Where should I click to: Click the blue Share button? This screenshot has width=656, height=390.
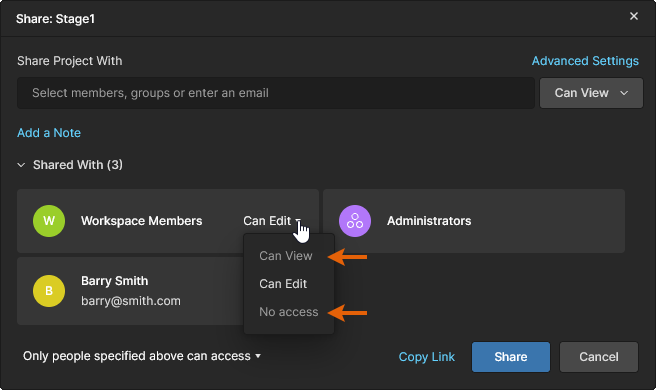click(511, 357)
